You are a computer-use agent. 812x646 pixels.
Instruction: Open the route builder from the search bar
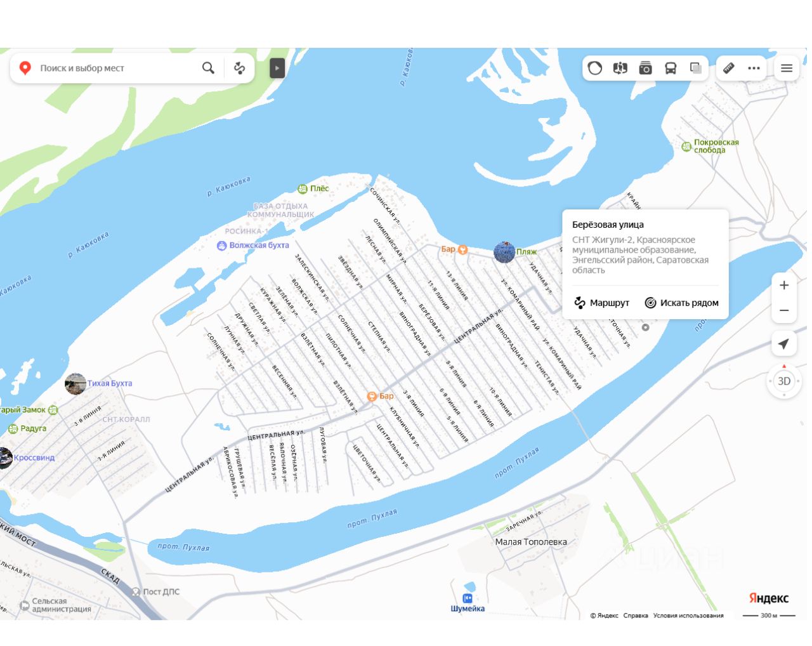239,68
